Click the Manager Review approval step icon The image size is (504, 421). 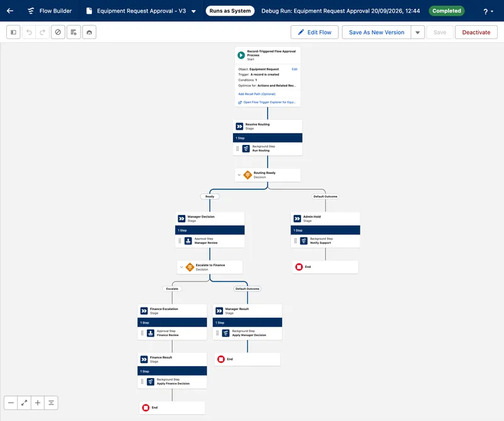tap(188, 241)
